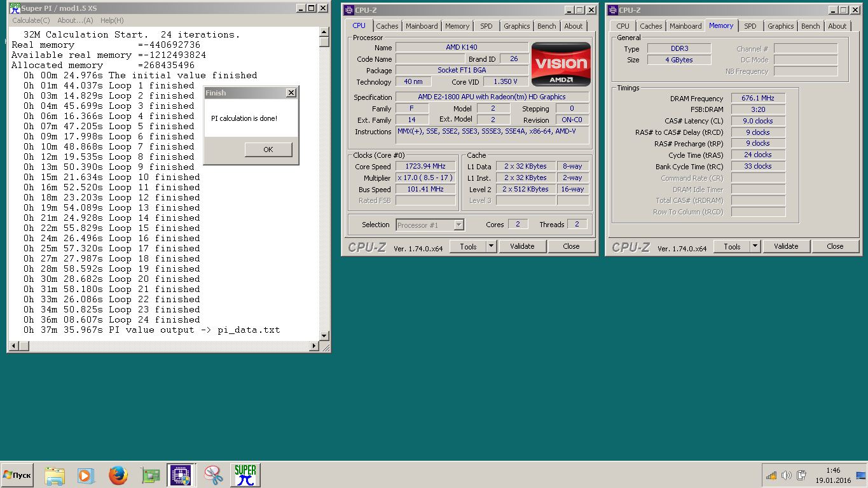Open the Snipping Tool scissors icon
Screen dimensions: 868x488
[213, 475]
